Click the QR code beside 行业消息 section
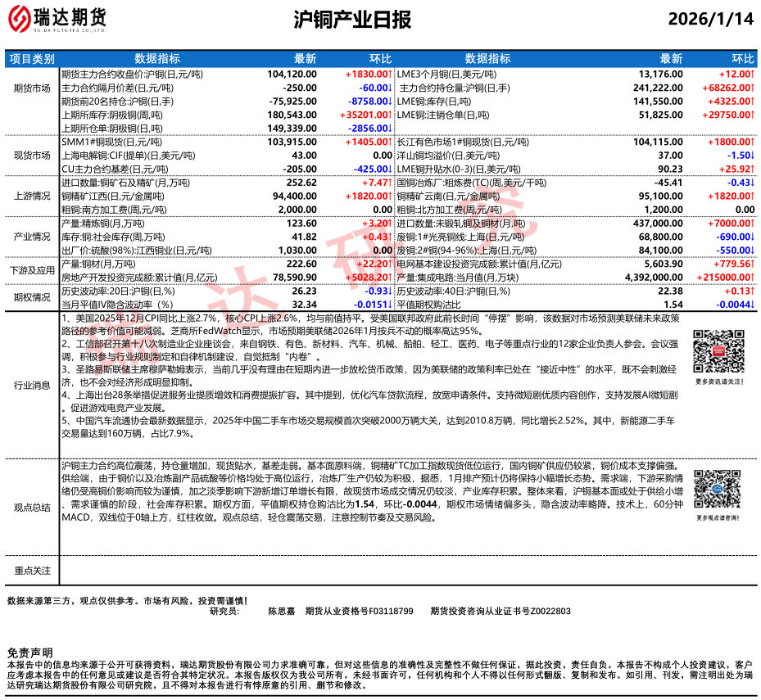 tap(717, 353)
